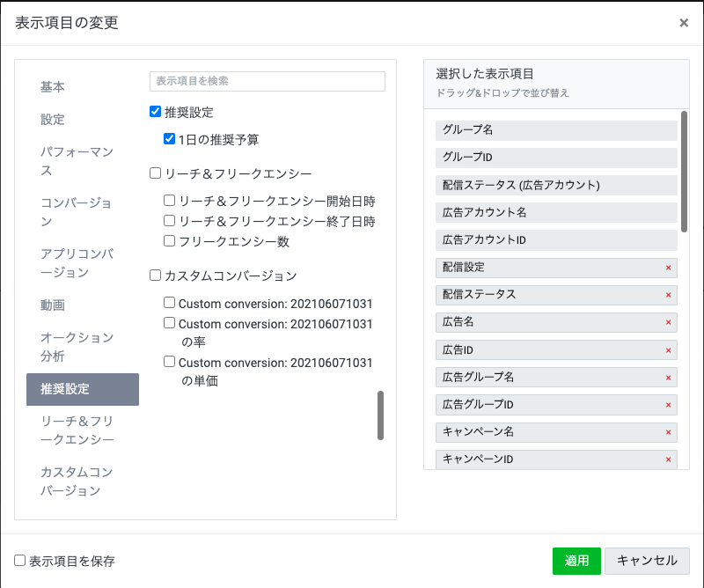704x588 pixels.
Task: Enable the フリークエンシー数 checkbox
Action: 170,241
